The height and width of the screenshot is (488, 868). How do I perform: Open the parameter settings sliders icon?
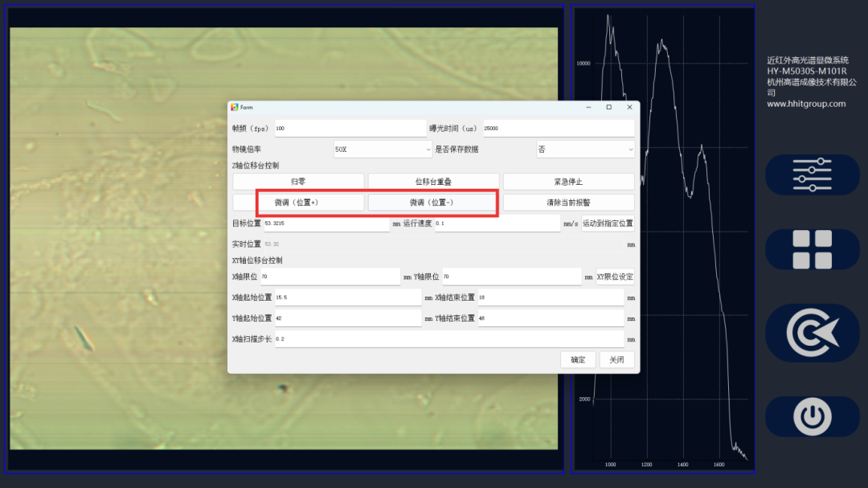(x=812, y=174)
